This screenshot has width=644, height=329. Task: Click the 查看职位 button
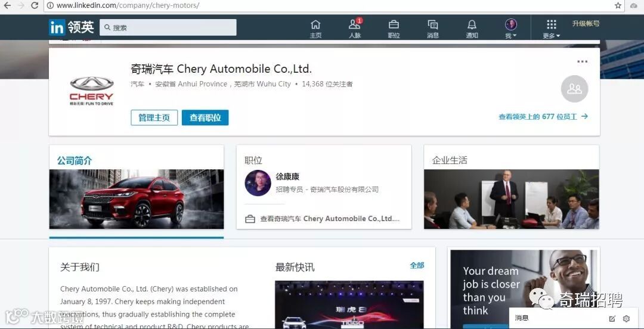pyautogui.click(x=205, y=117)
